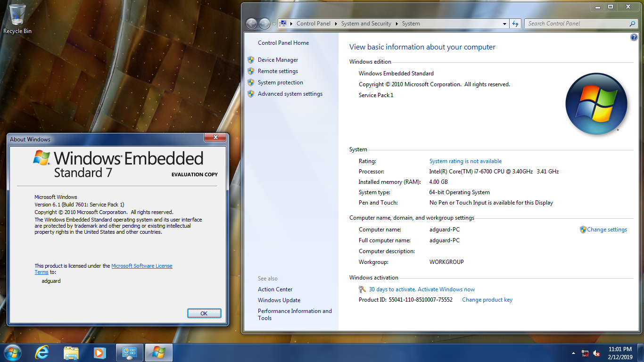Open address bar history dropdown
Viewport: 644px width, 362px height.
coord(505,24)
